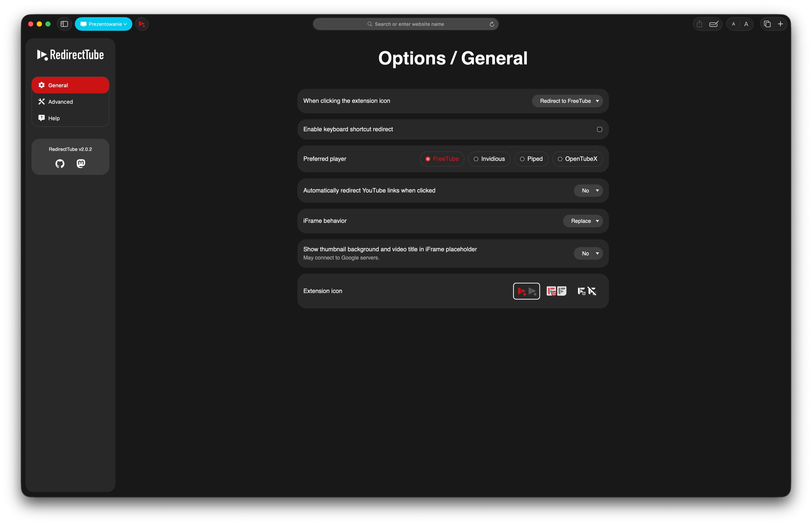Click the RedirectTube extension icon in toolbar
812x525 pixels.
pyautogui.click(x=142, y=24)
